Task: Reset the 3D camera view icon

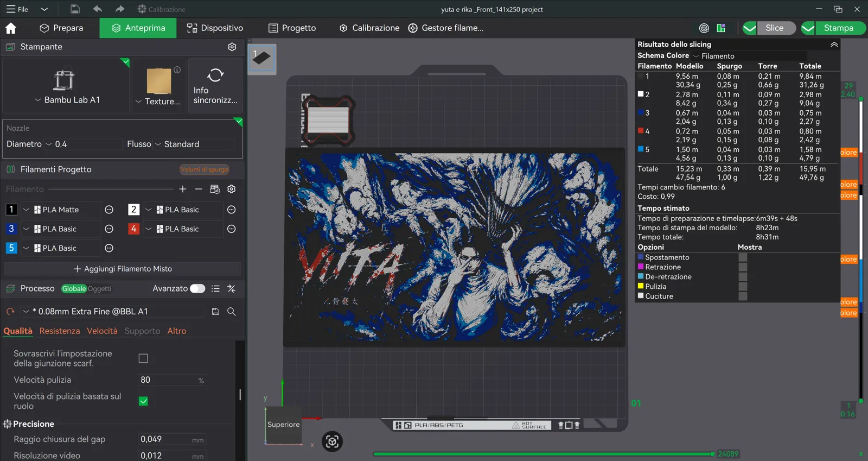Action: [332, 441]
